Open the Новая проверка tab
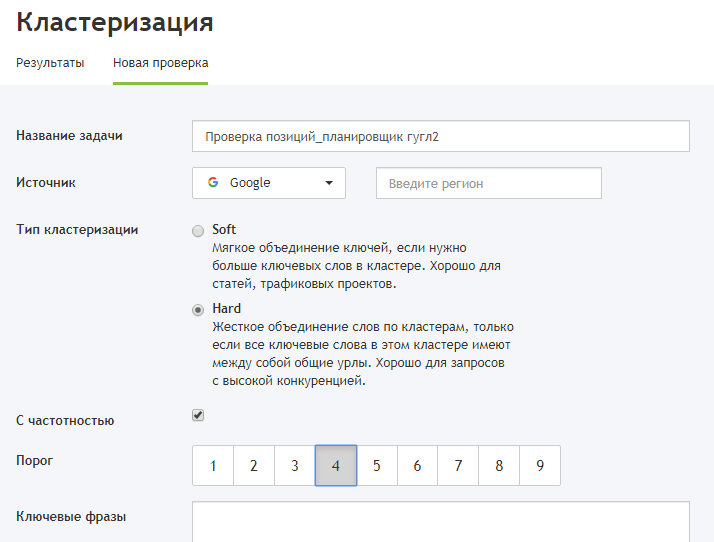This screenshot has height=542, width=714. pyautogui.click(x=160, y=62)
